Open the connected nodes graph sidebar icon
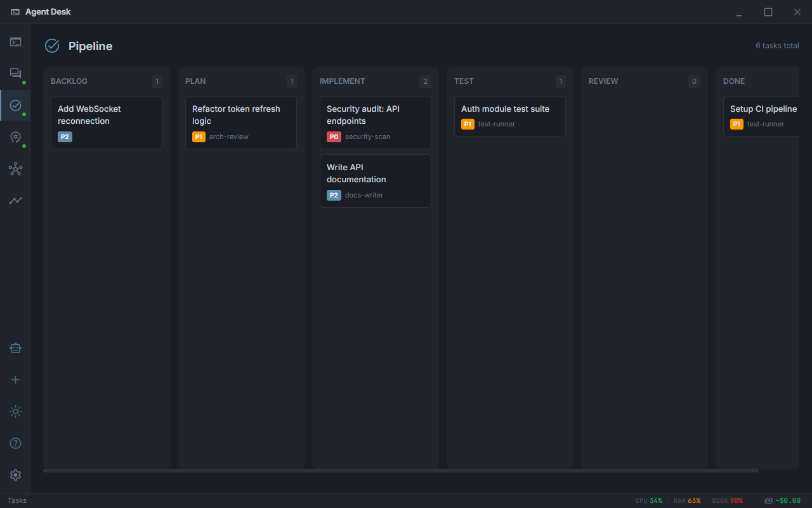 (x=15, y=169)
